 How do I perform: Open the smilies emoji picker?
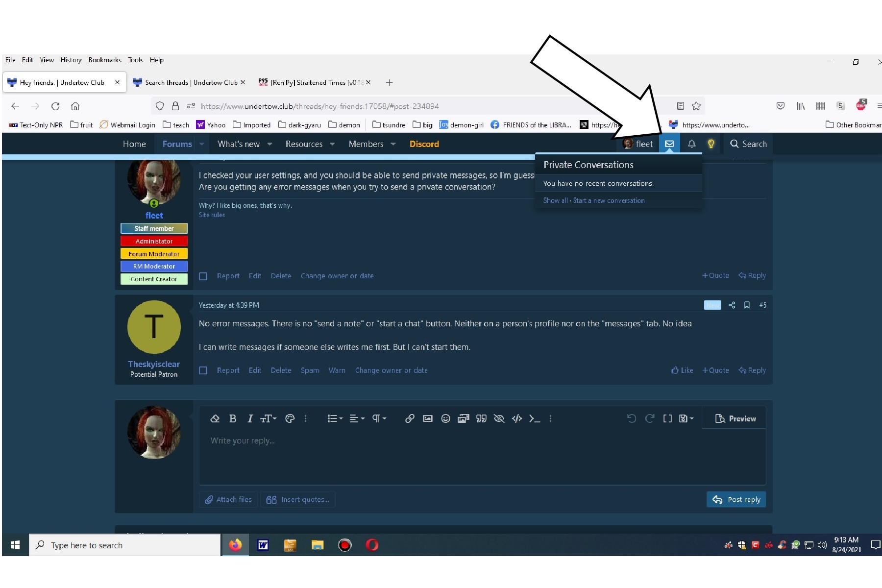click(445, 418)
